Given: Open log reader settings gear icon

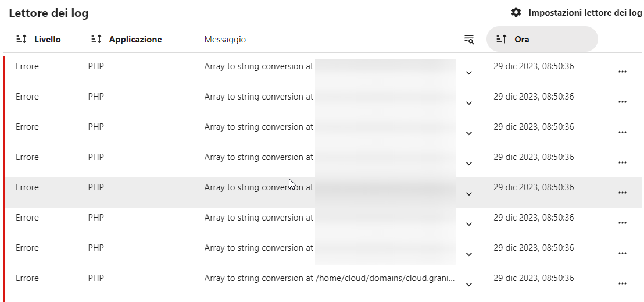Looking at the screenshot, I should pyautogui.click(x=516, y=12).
